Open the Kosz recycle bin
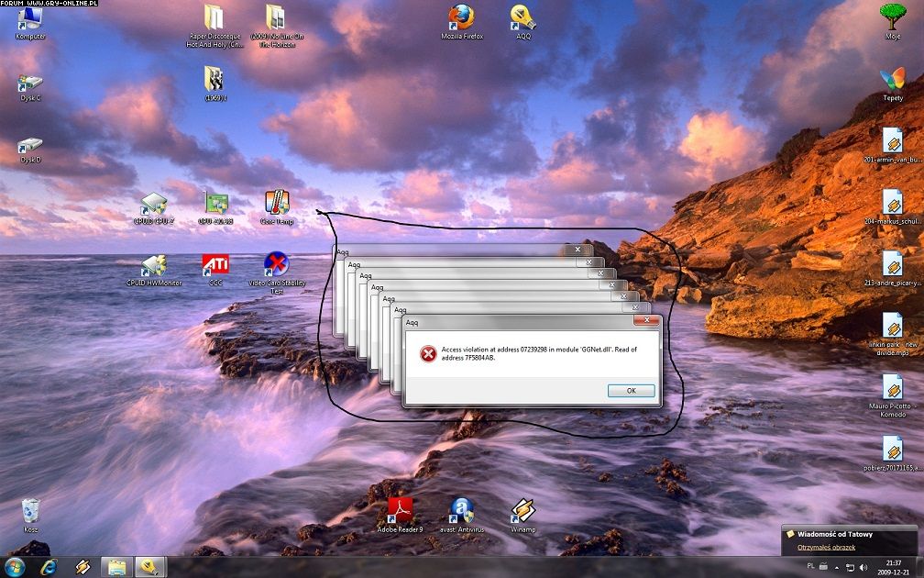Viewport: 924px width, 578px height. 30,511
